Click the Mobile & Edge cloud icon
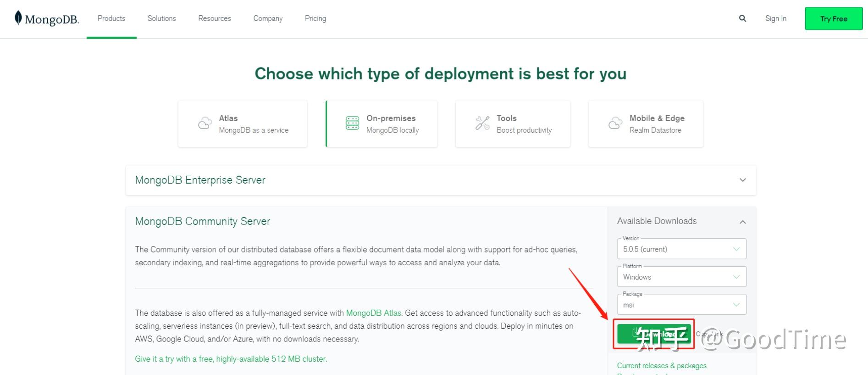868x375 pixels. point(615,123)
